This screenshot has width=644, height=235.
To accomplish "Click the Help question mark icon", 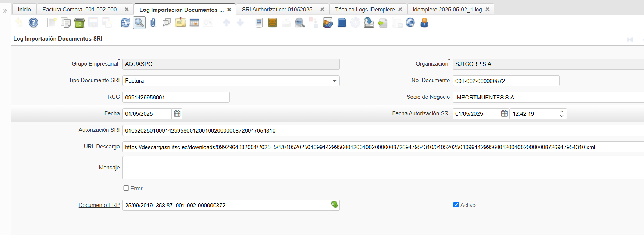I will (x=33, y=23).
